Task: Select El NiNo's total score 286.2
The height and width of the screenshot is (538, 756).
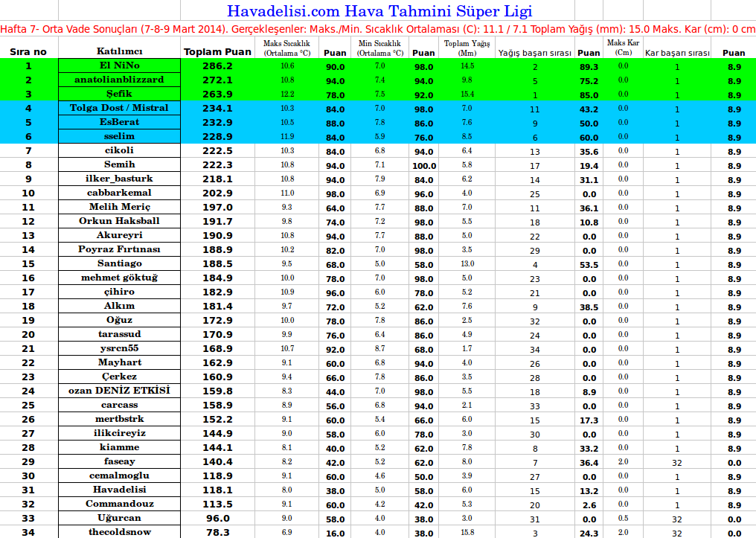Action: pyautogui.click(x=217, y=66)
